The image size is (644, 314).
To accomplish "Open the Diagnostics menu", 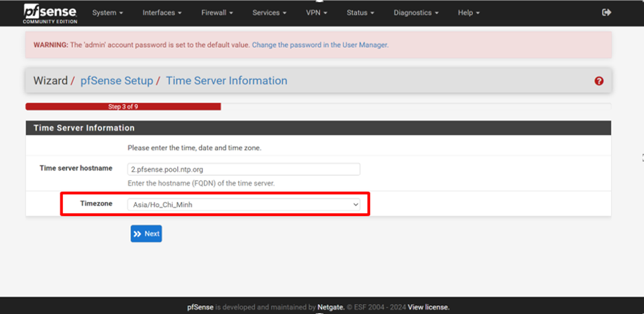I will point(416,13).
